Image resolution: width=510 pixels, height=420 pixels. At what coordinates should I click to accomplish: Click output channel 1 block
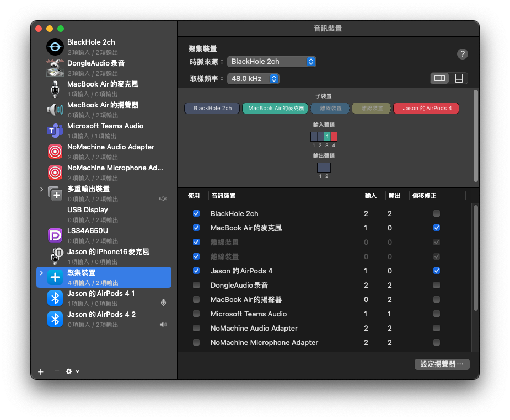click(321, 168)
